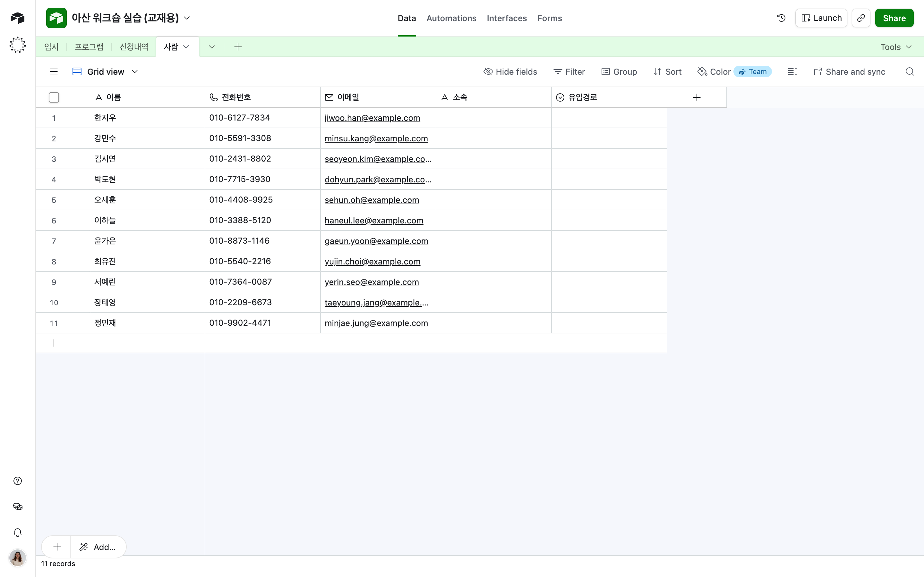
Task: Open row height options icon
Action: click(792, 72)
